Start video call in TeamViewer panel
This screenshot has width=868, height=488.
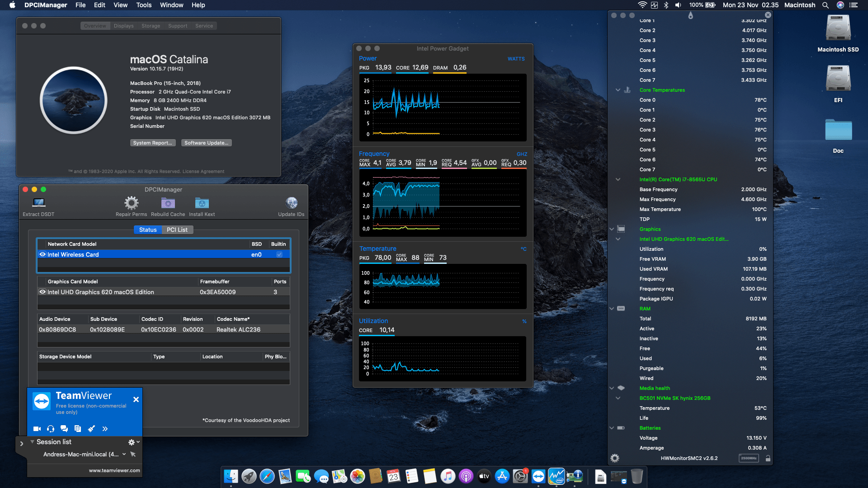pyautogui.click(x=37, y=429)
